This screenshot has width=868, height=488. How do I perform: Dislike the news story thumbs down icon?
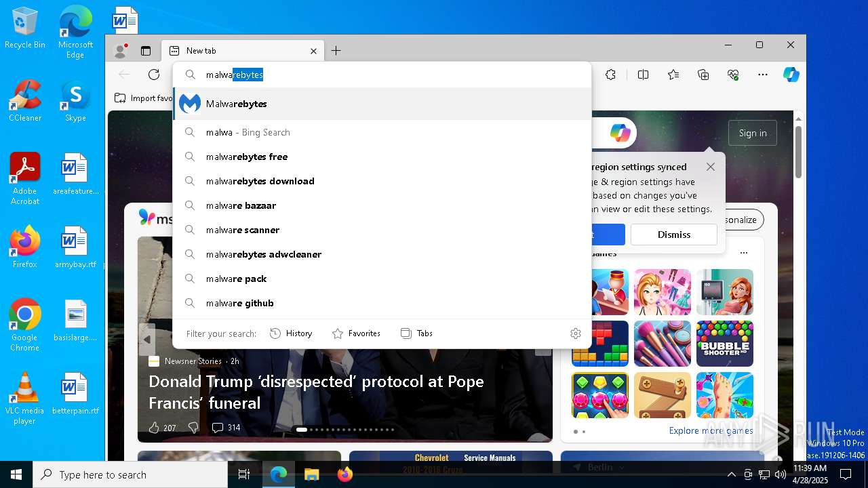pos(193,428)
